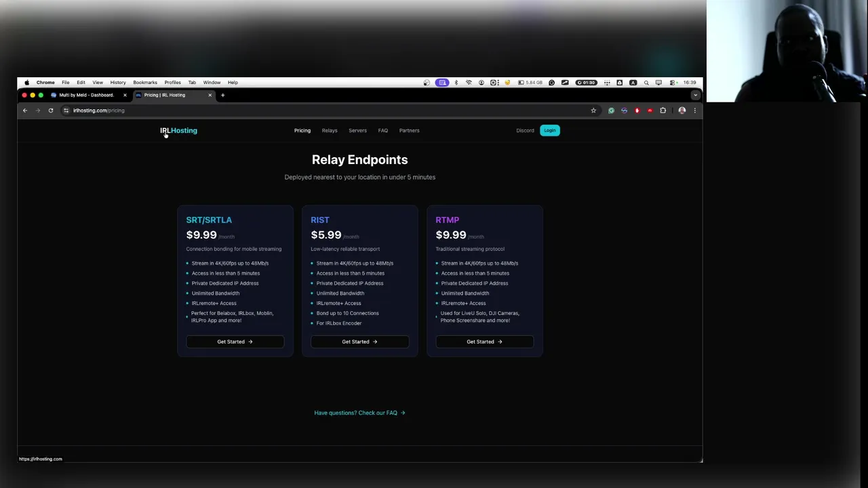Open the History menu
This screenshot has height=488, width=868.
point(118,83)
